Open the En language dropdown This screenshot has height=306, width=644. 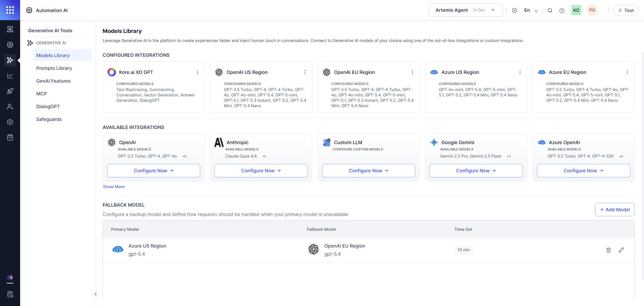pos(531,10)
